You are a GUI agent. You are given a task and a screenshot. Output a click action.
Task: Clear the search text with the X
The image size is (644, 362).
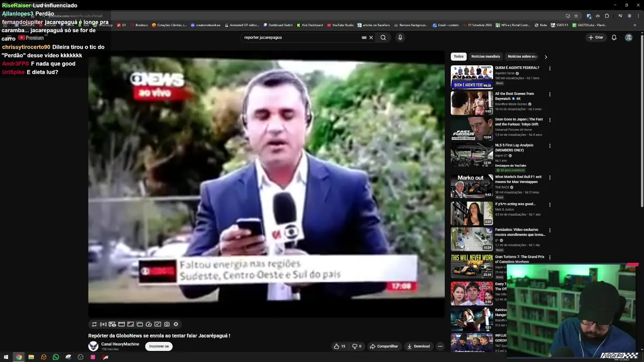coord(371,37)
